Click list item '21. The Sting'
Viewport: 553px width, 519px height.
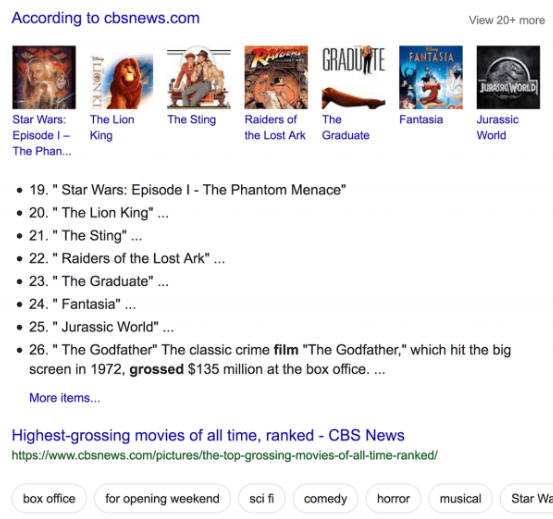pos(85,236)
